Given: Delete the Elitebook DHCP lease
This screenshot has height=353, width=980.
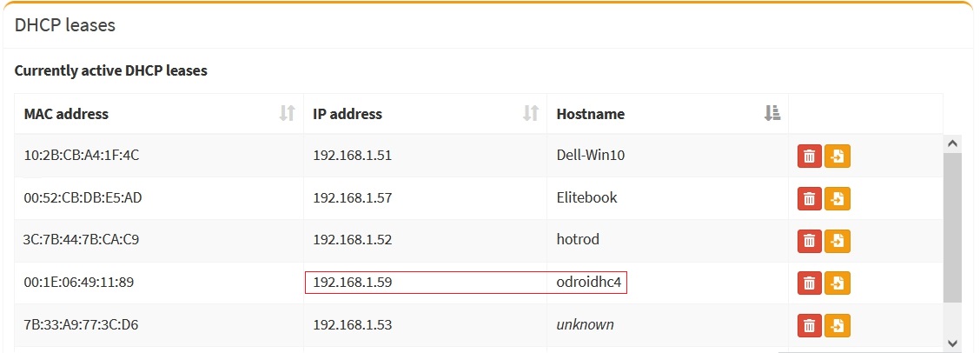Looking at the screenshot, I should [x=809, y=198].
